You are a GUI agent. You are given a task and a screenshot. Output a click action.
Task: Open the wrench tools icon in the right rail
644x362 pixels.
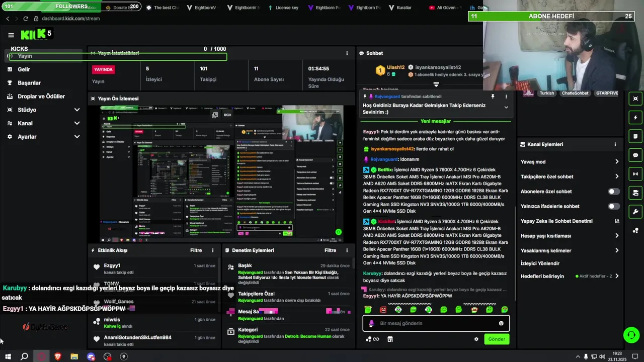(x=635, y=212)
